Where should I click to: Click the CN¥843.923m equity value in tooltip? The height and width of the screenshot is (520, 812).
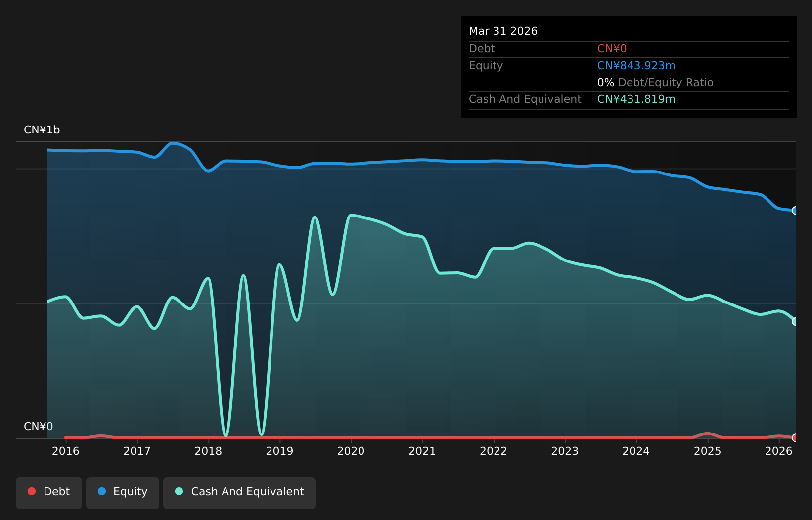pos(636,66)
